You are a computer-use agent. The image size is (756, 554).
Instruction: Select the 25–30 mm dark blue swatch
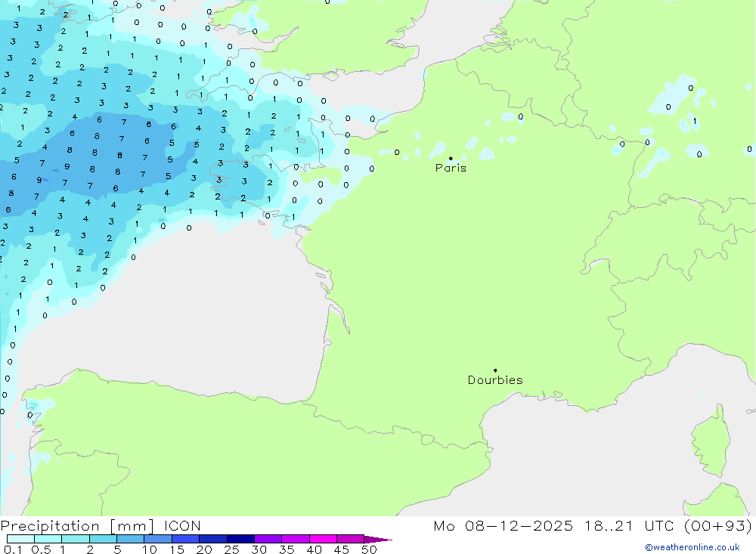(x=240, y=539)
